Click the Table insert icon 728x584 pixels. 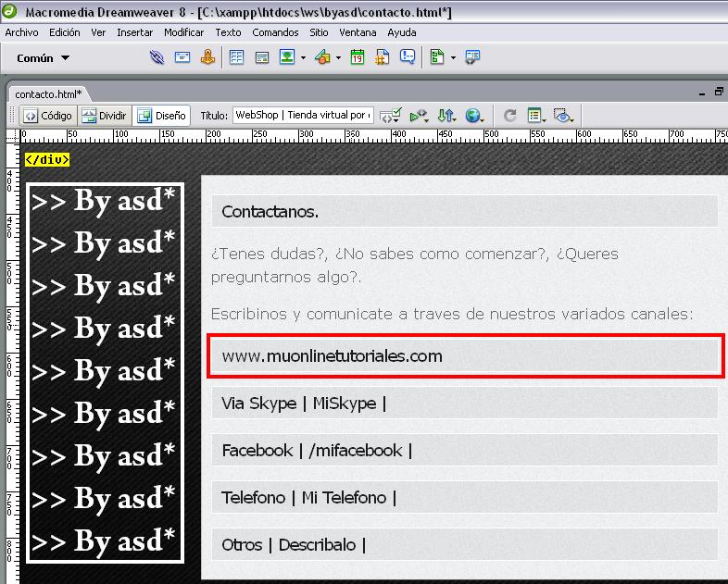[236, 57]
